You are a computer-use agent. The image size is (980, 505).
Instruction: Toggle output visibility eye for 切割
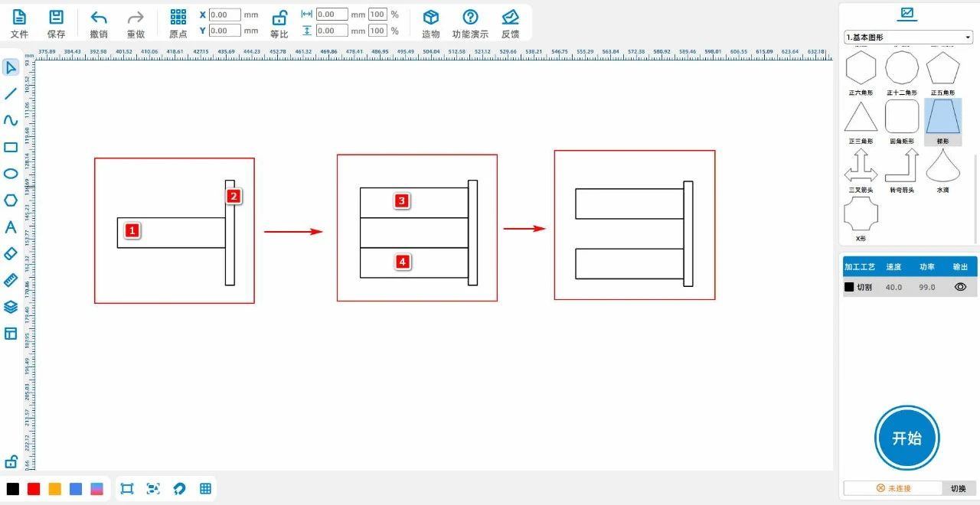960,287
